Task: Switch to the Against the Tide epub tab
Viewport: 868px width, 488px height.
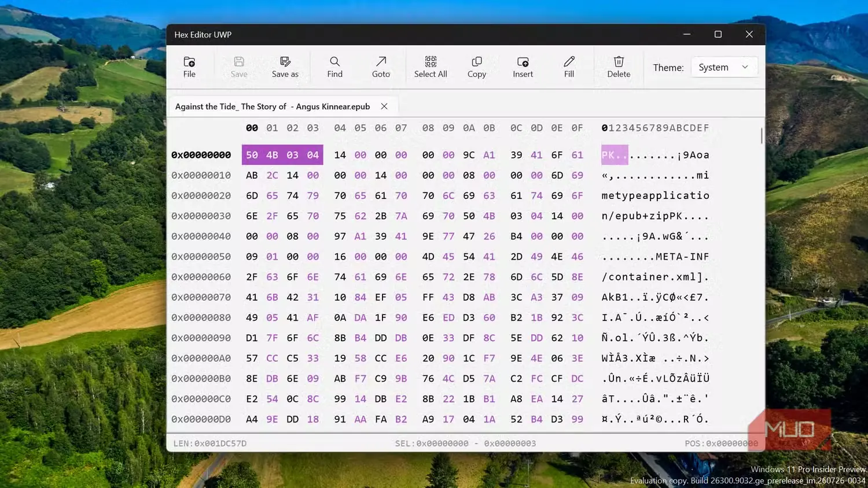Action: tap(273, 106)
